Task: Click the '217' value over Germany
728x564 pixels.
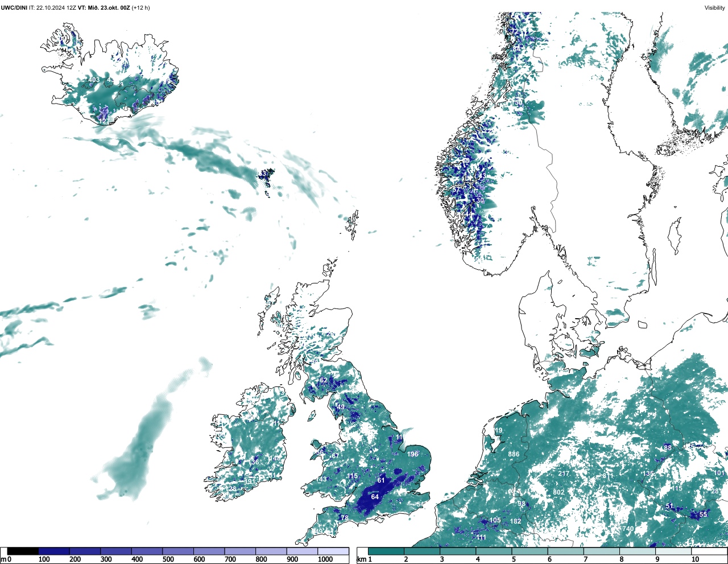Action: (564, 474)
